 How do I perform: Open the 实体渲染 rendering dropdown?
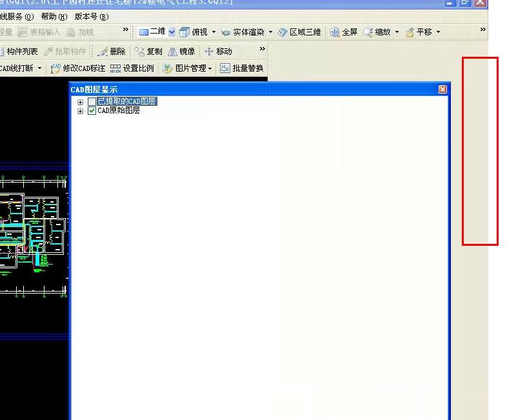coord(246,32)
